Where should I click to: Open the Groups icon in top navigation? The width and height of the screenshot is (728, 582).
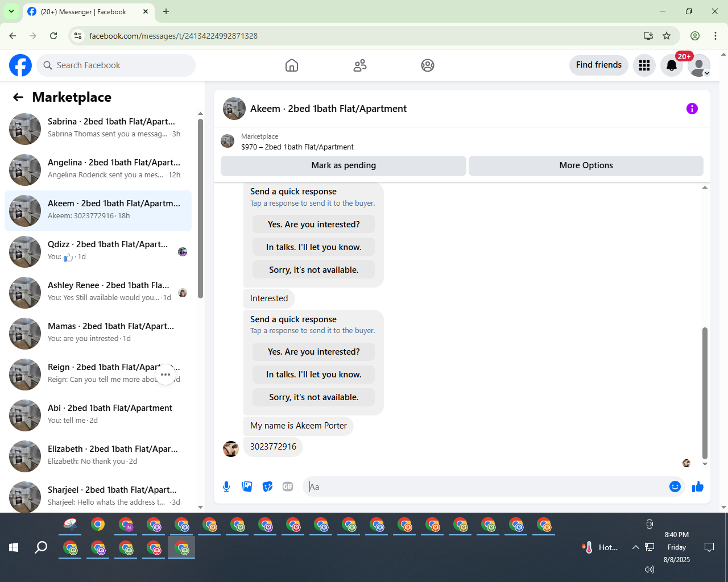tap(428, 65)
